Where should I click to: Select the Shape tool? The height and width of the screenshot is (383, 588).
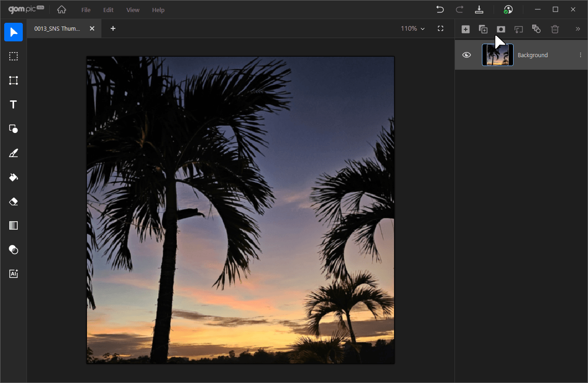coord(13,129)
